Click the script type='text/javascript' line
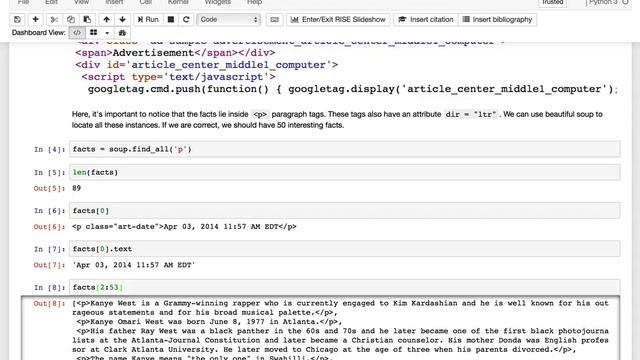This screenshot has width=640, height=360. (x=178, y=77)
